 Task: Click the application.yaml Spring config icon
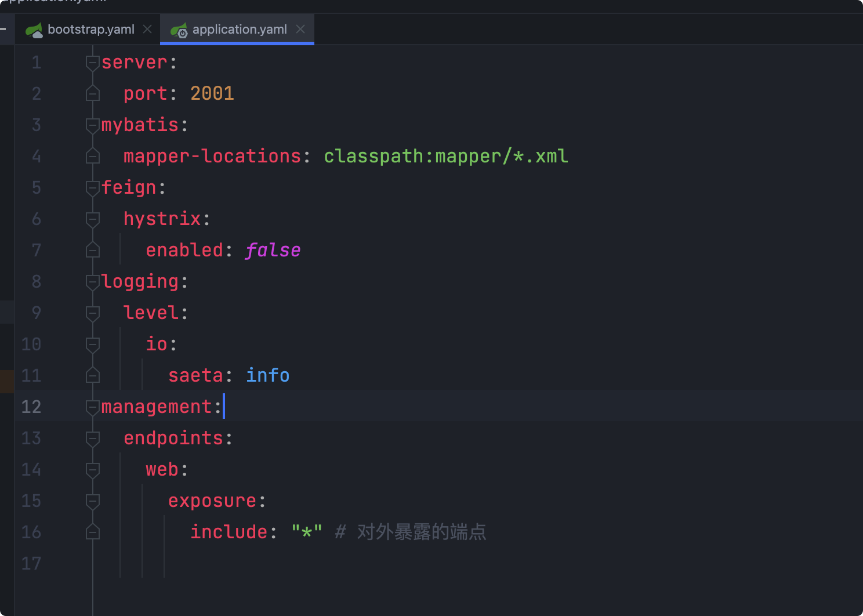pos(179,30)
